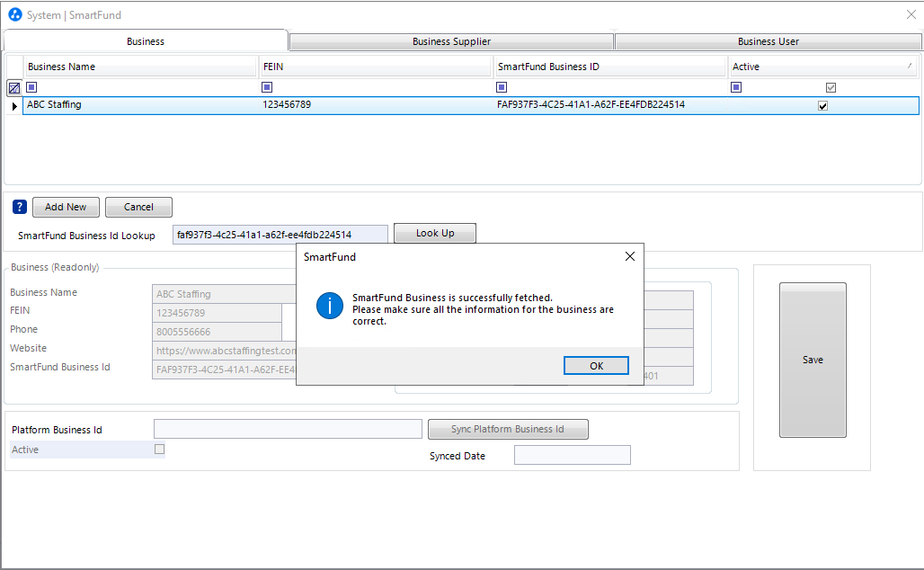Click the Cancel button
The height and width of the screenshot is (570, 924).
click(x=138, y=207)
